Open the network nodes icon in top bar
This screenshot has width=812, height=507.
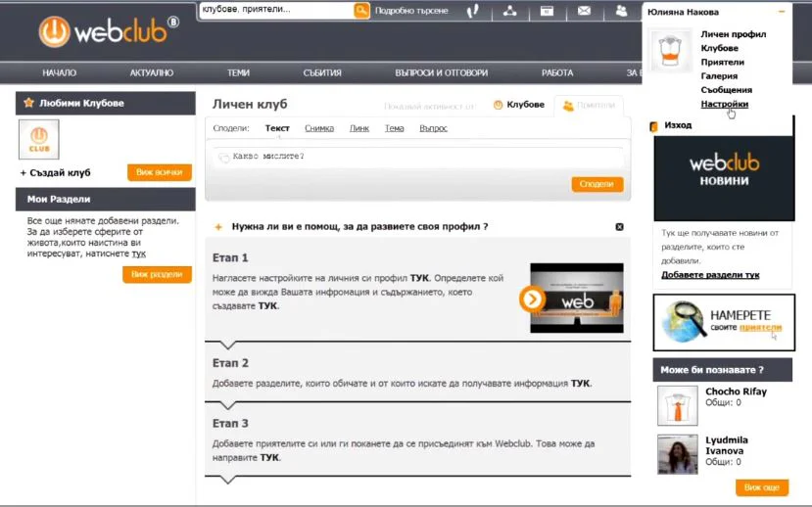[509, 11]
